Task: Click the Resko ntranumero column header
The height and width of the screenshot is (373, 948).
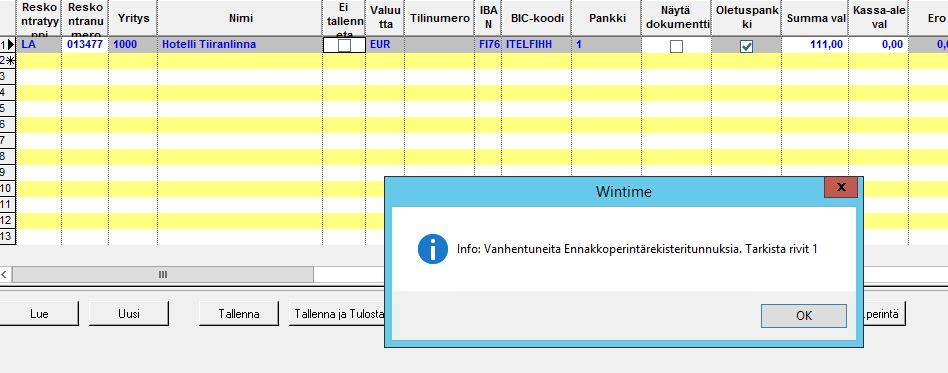Action: 85,18
